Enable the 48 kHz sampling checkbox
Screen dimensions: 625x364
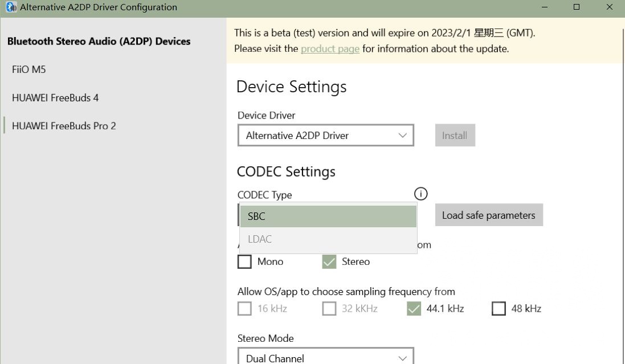coord(499,308)
